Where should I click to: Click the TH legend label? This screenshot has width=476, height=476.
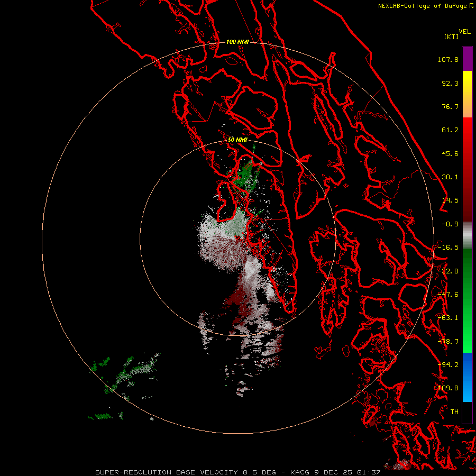(454, 412)
